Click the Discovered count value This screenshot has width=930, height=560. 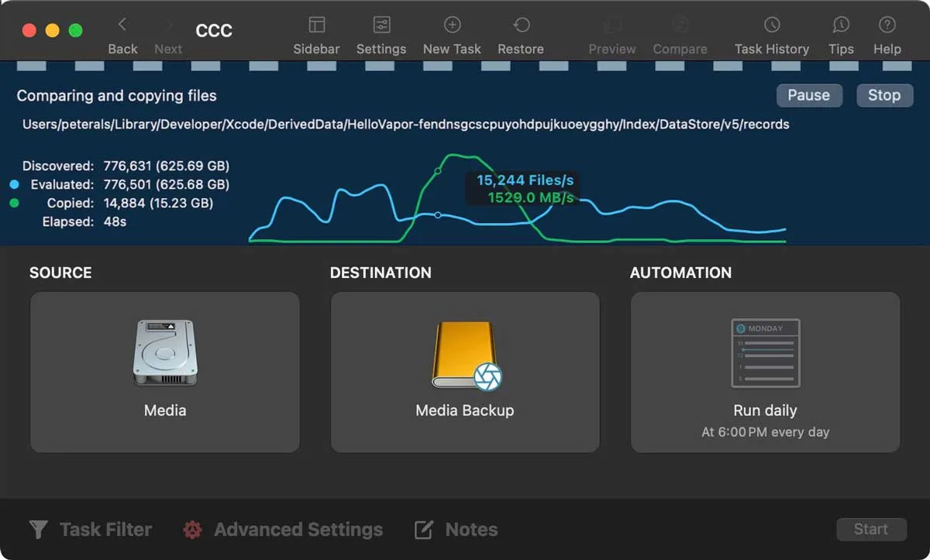[x=166, y=166]
